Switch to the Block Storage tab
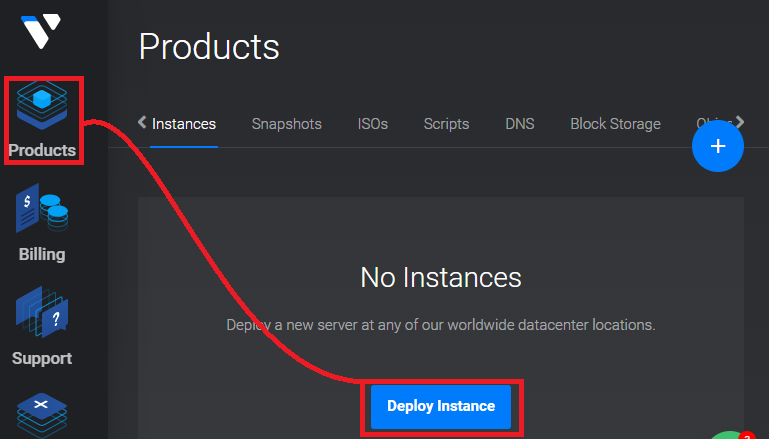The width and height of the screenshot is (769, 439). [x=615, y=124]
